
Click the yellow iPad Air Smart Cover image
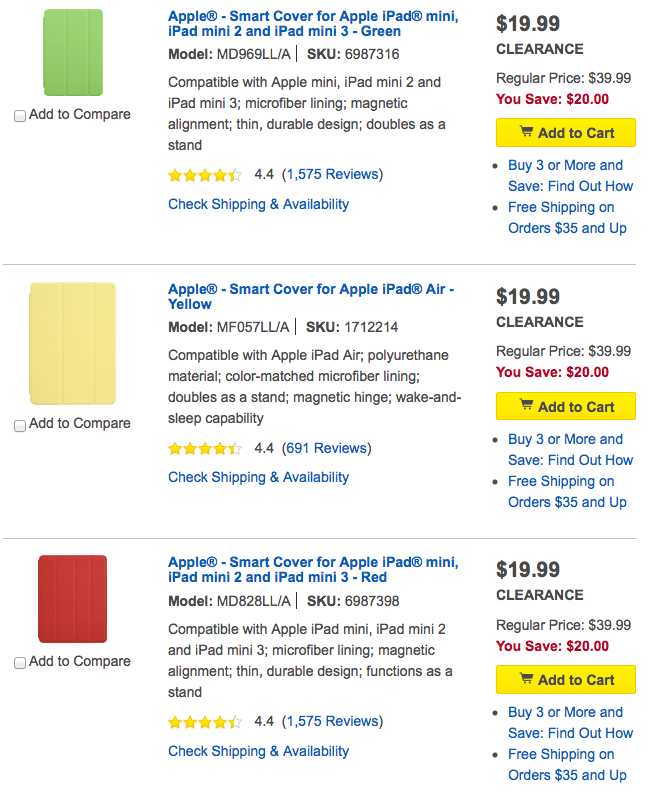(73, 343)
